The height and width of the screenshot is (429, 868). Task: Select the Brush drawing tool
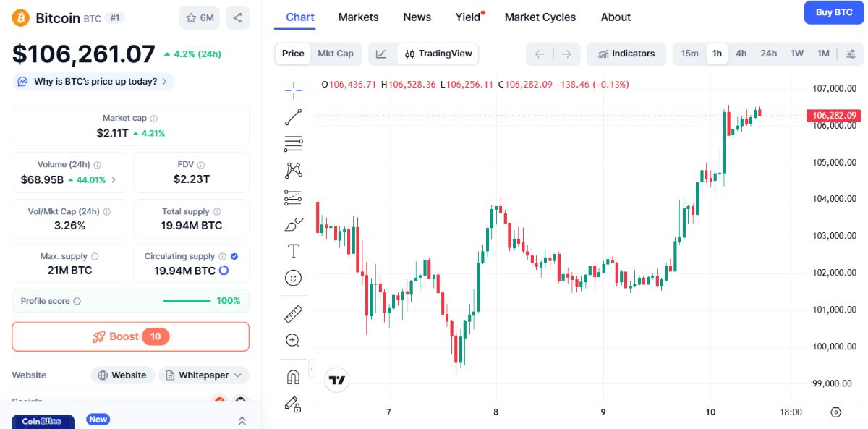click(x=293, y=224)
